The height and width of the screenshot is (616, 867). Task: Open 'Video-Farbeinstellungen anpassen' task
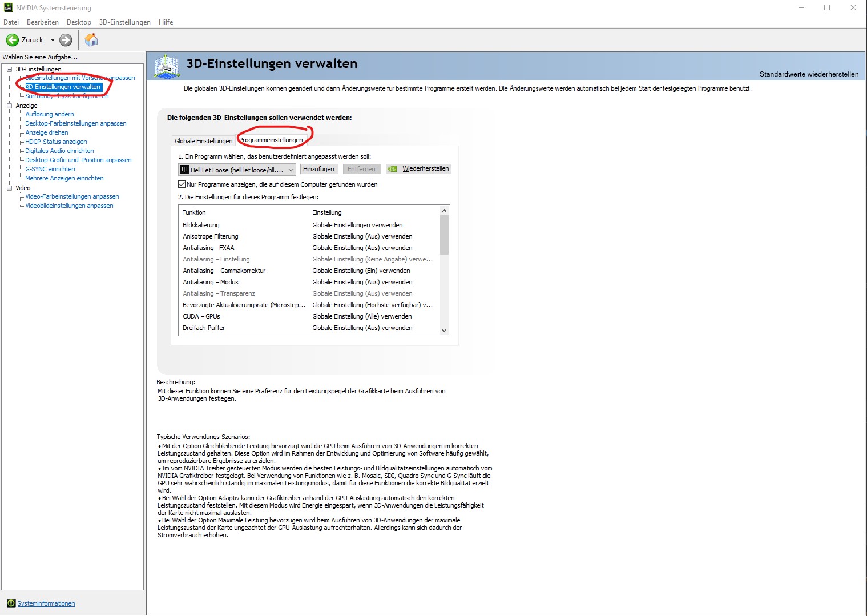pos(72,196)
